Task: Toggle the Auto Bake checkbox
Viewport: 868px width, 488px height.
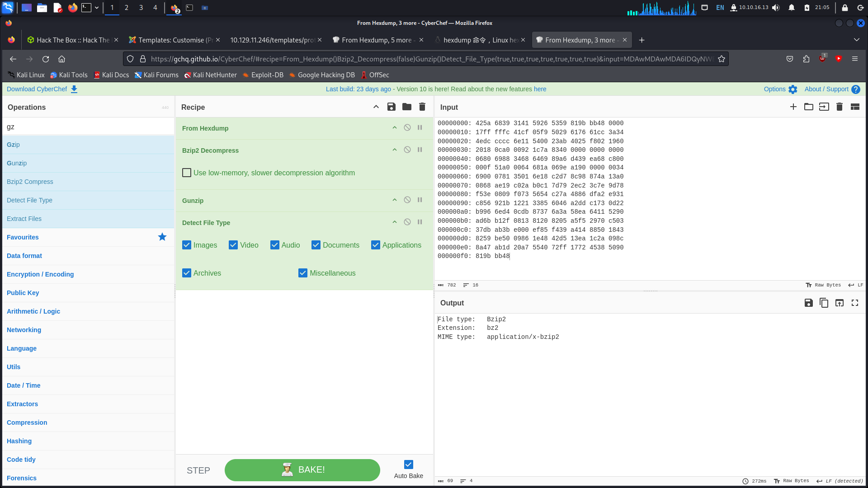Action: [409, 465]
